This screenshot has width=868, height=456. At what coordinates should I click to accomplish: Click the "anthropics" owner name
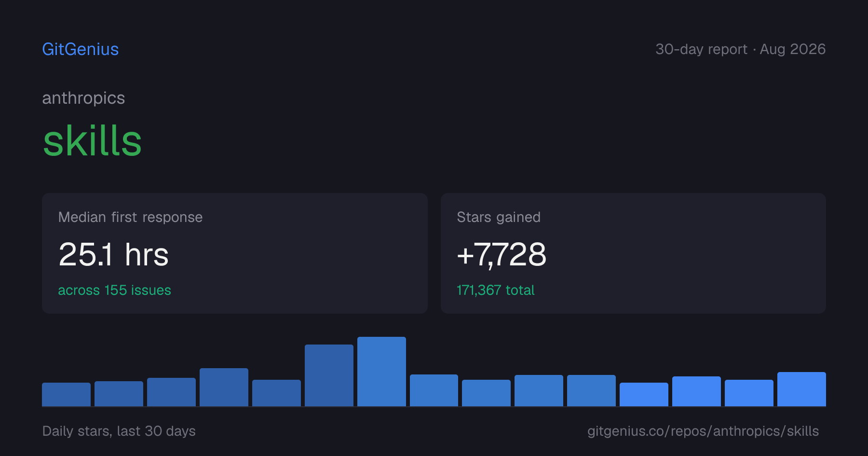(83, 98)
